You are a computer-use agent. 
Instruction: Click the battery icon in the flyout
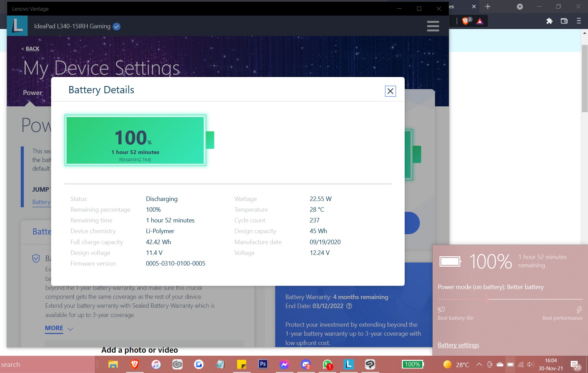coord(450,261)
